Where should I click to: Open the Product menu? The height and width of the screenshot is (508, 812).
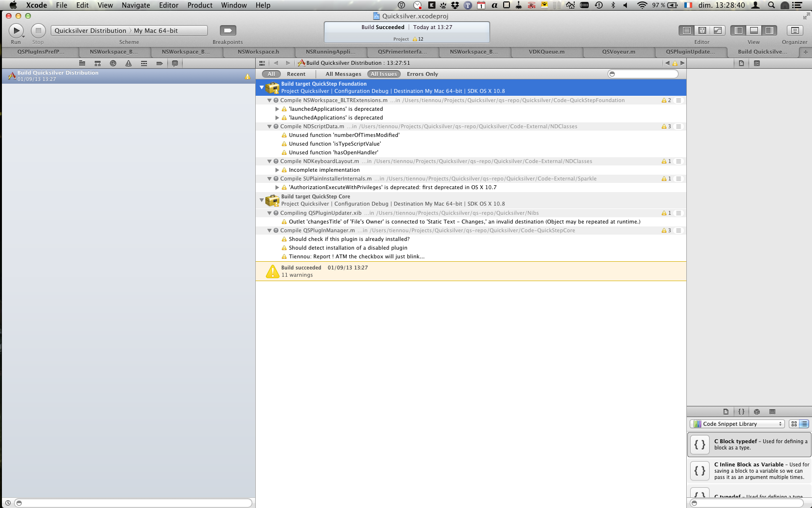200,5
